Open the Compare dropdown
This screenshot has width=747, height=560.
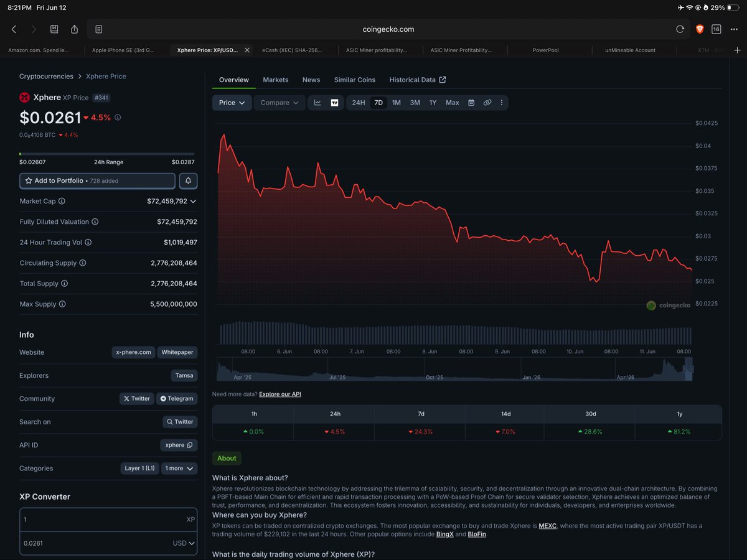tap(279, 103)
